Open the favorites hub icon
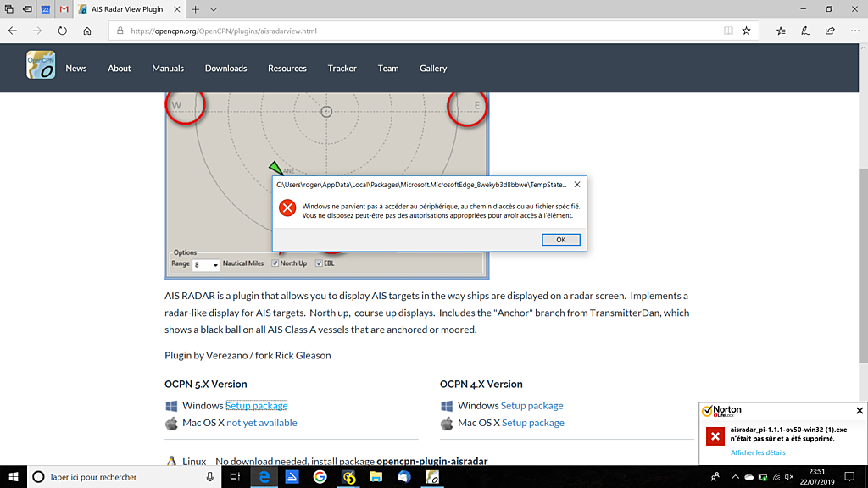The image size is (868, 488). click(x=781, y=31)
